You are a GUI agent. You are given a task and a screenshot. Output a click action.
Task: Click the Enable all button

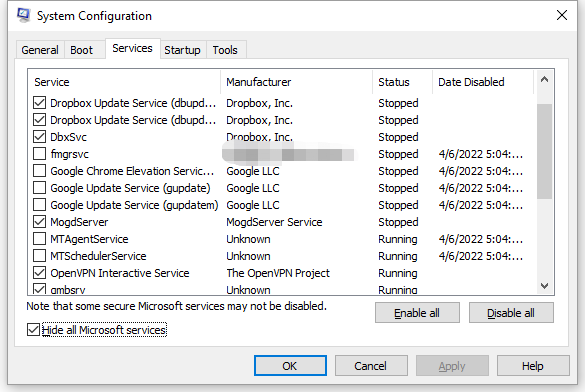[x=417, y=313]
